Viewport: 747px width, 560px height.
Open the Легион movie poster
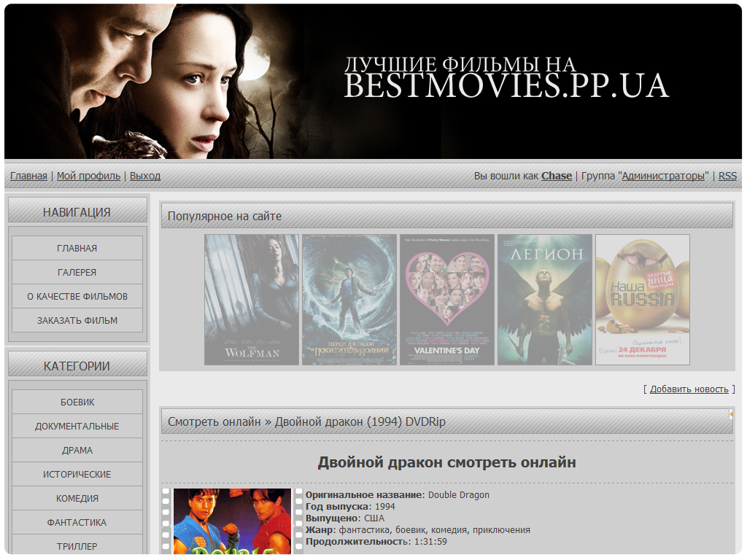point(545,300)
